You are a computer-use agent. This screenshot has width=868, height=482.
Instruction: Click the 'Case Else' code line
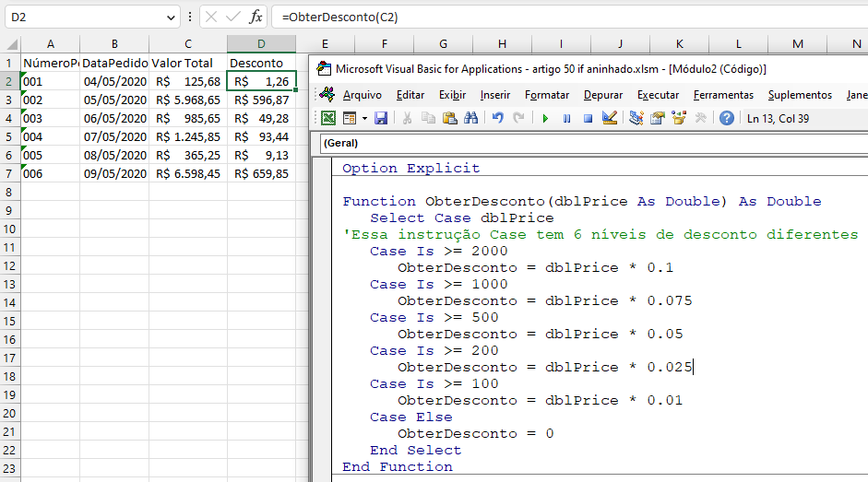tap(410, 417)
